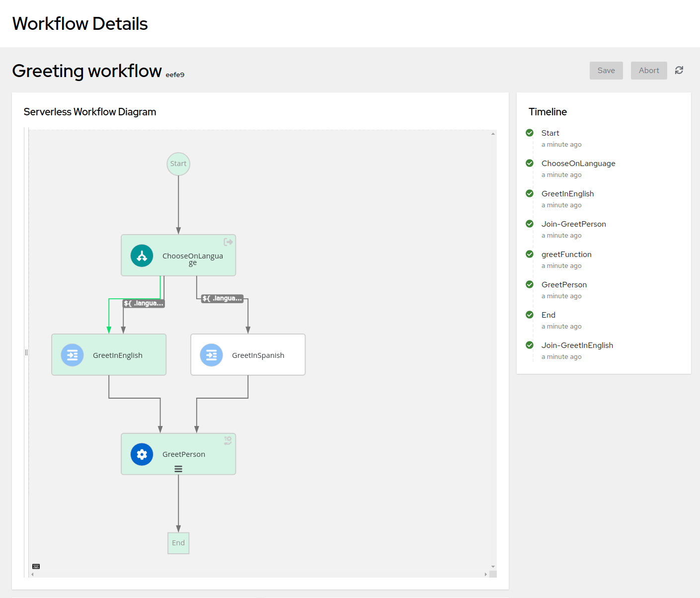The width and height of the screenshot is (700, 598).
Task: Click the green check beside greetFunction entry
Action: [530, 254]
